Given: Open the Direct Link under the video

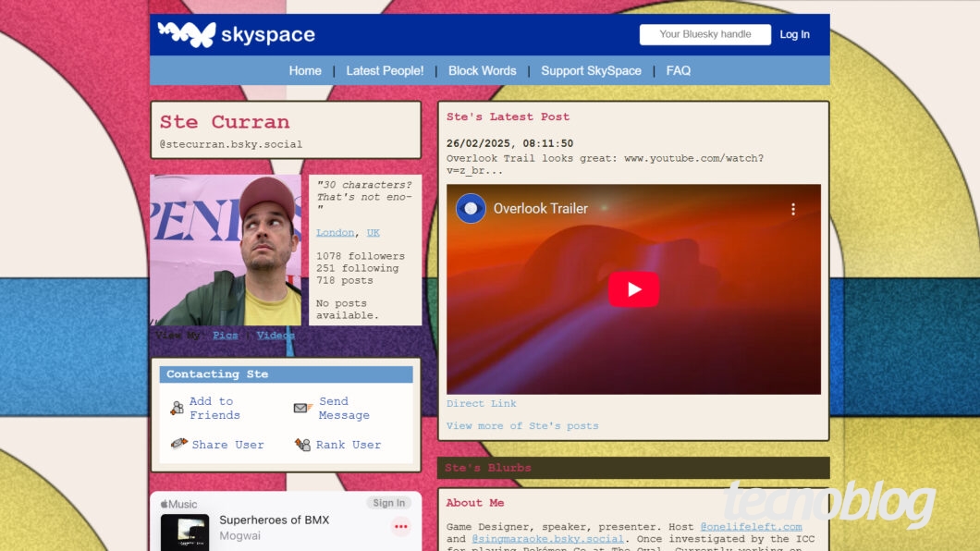Looking at the screenshot, I should pos(482,404).
